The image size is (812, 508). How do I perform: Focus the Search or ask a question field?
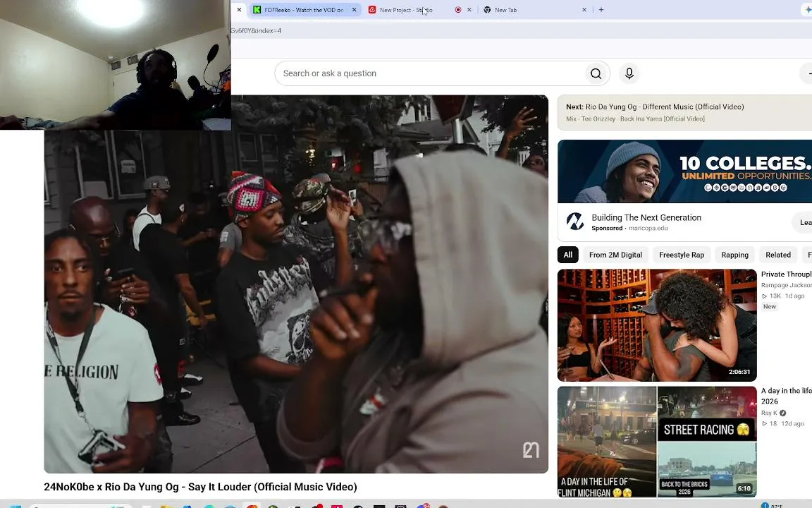coord(430,73)
